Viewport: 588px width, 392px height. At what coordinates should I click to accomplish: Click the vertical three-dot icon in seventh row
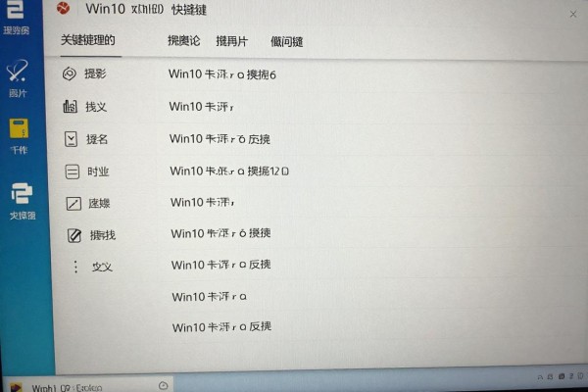[75, 267]
